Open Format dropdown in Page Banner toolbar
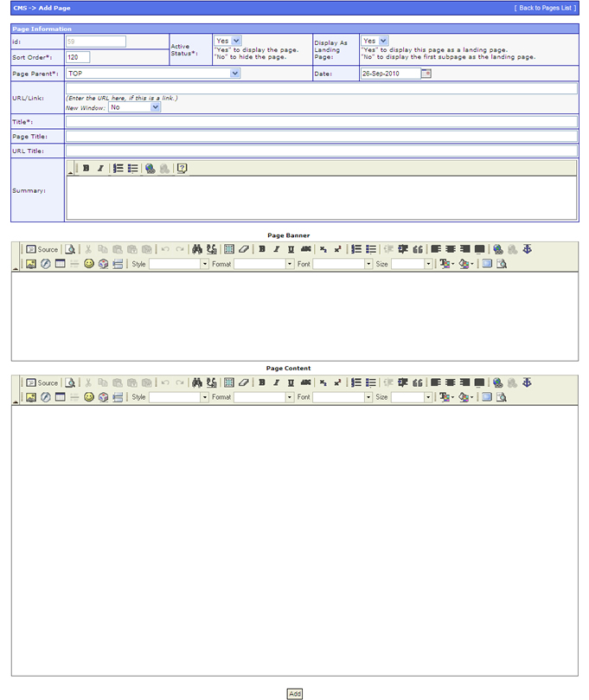 pos(264,264)
